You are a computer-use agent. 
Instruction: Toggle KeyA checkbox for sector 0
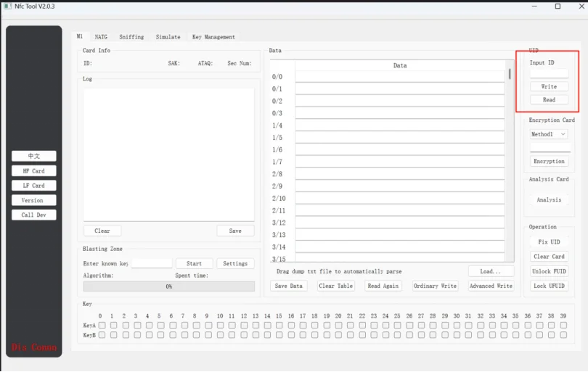click(x=102, y=325)
